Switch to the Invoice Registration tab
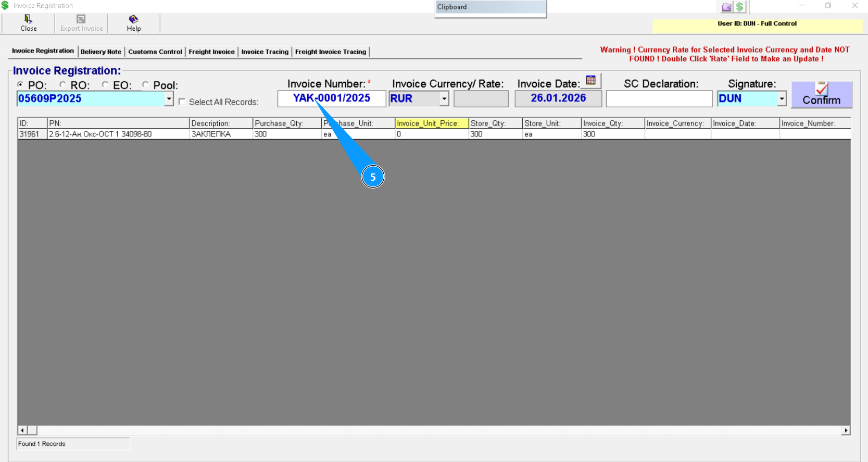 (x=43, y=51)
